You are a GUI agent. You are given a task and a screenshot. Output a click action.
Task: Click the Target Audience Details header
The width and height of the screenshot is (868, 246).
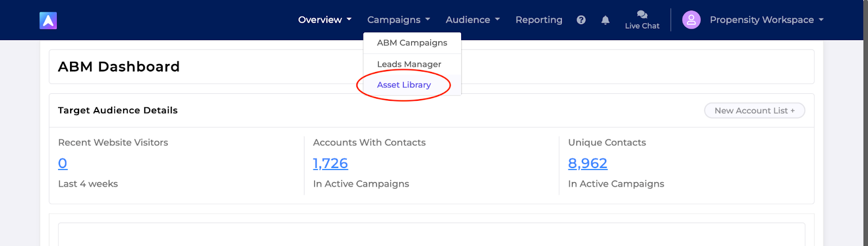tap(118, 111)
